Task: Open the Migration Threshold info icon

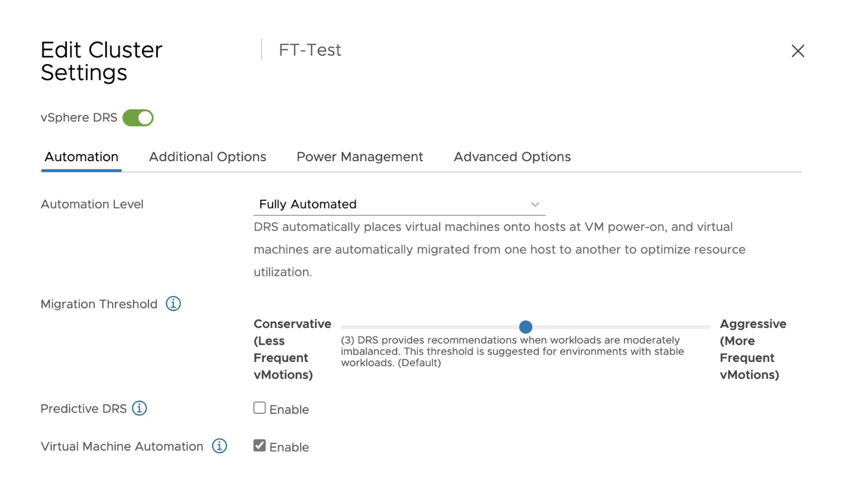Action: (x=173, y=304)
